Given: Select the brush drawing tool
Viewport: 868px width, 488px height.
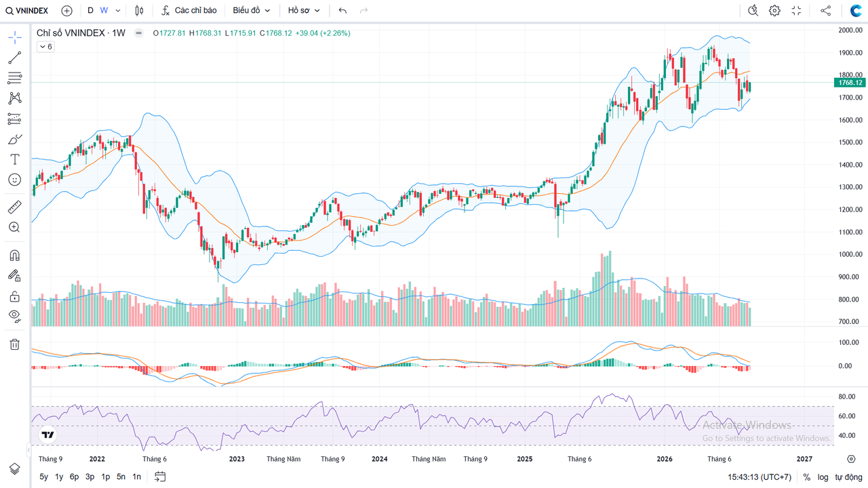Looking at the screenshot, I should point(14,139).
